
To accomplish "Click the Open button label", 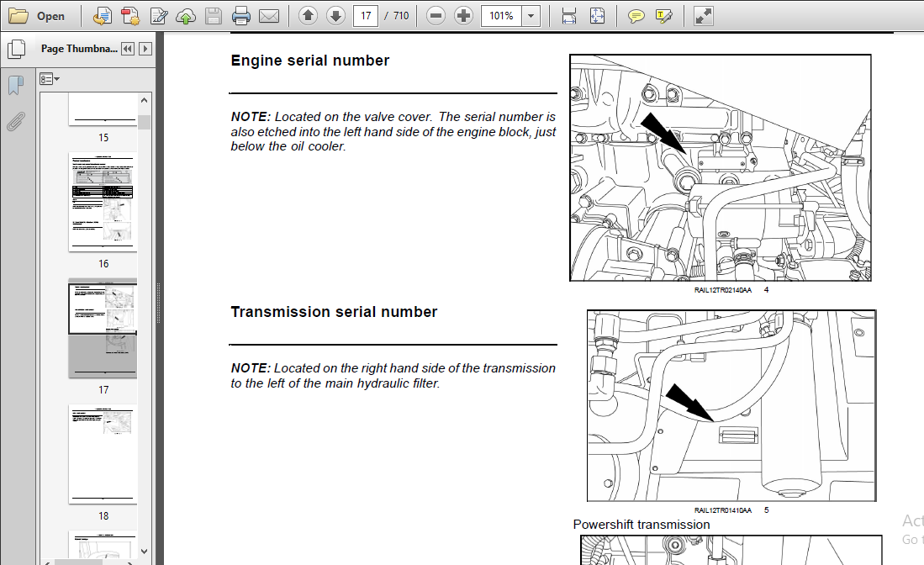I will (x=50, y=17).
